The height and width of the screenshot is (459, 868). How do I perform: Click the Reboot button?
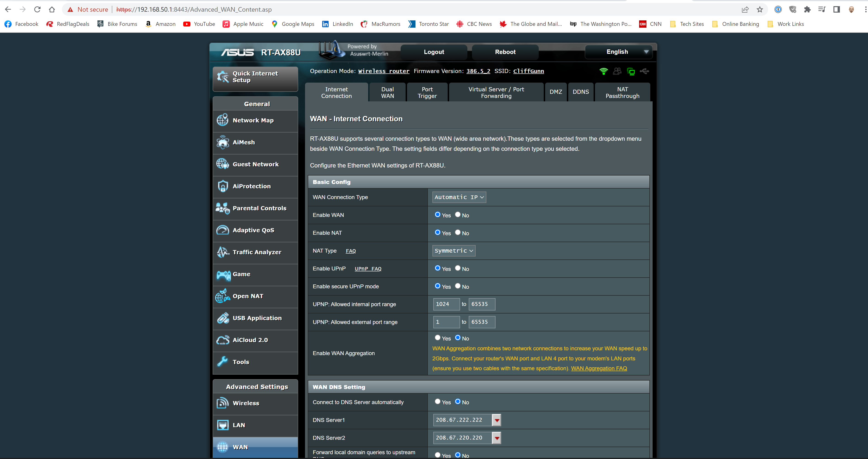(x=505, y=52)
